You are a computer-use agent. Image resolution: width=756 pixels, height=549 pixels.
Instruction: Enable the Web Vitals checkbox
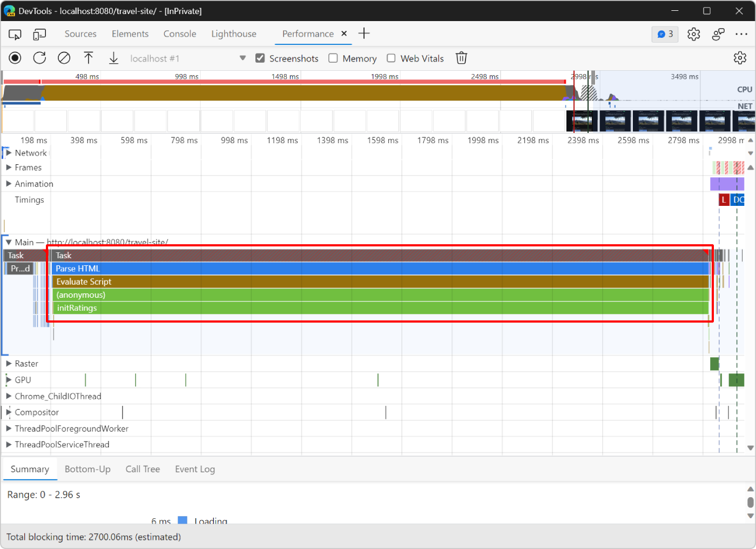(391, 58)
